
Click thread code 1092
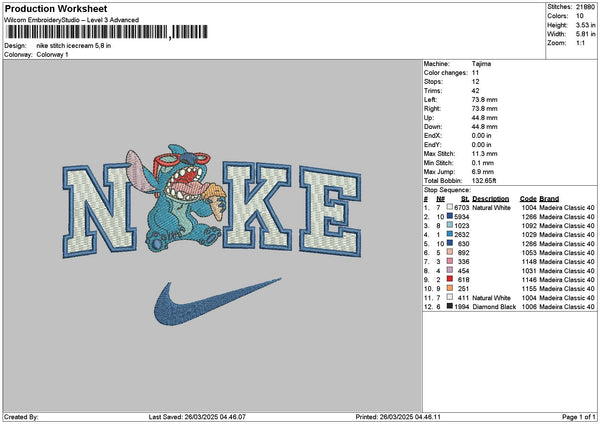529,226
